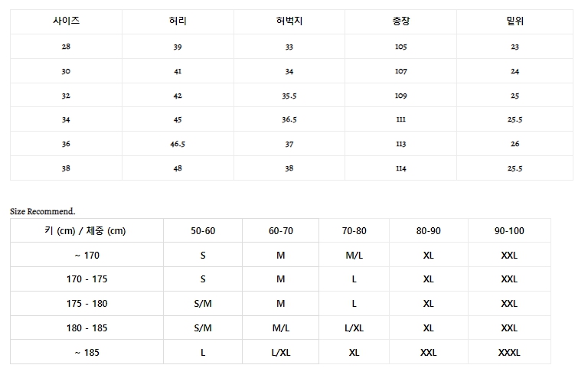Click size 38 in the 사이즈 column
588x378 pixels.
tap(66, 168)
